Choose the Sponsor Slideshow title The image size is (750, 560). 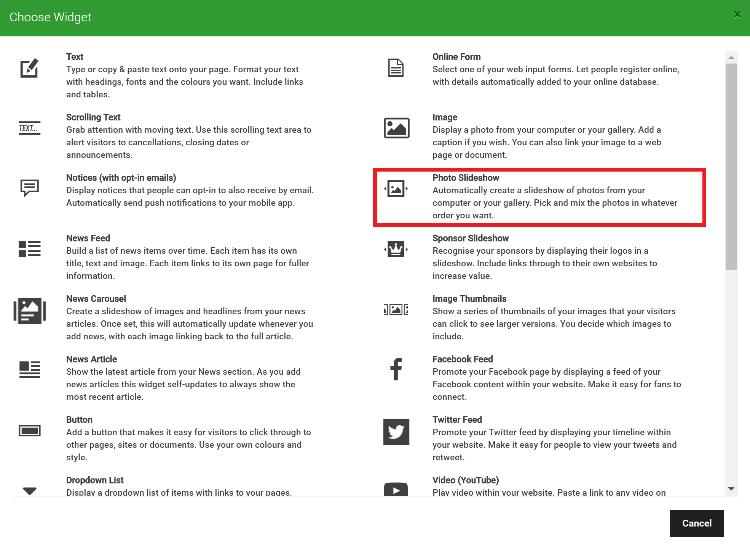[471, 238]
